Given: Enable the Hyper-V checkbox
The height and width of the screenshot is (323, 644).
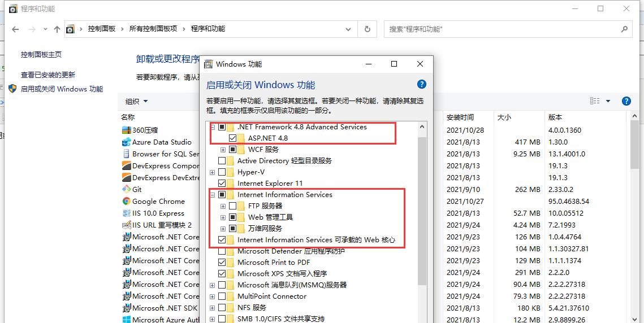Looking at the screenshot, I should [222, 172].
